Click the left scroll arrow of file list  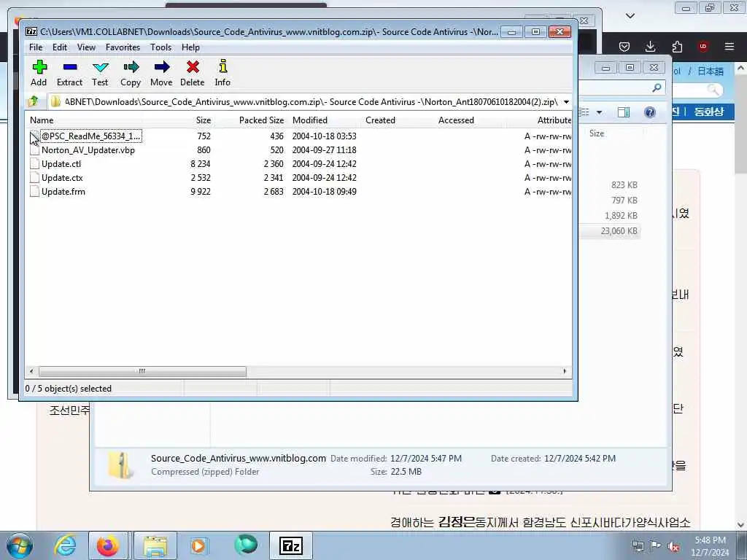pyautogui.click(x=31, y=371)
